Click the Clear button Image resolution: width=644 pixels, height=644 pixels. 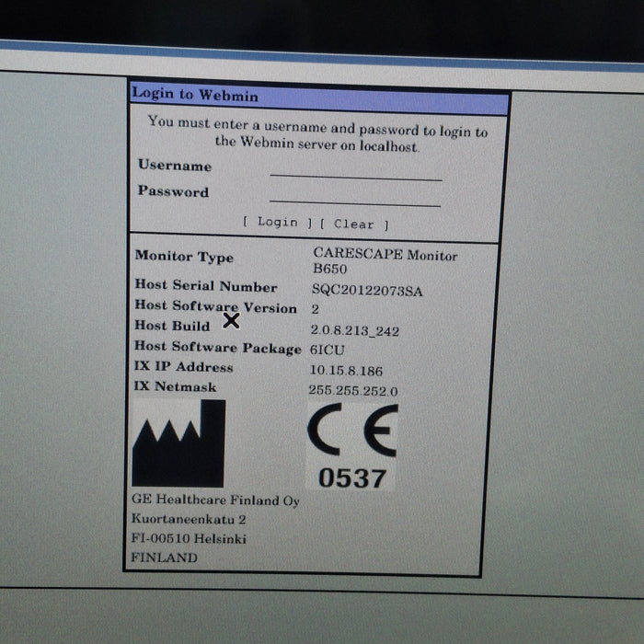pyautogui.click(x=354, y=224)
